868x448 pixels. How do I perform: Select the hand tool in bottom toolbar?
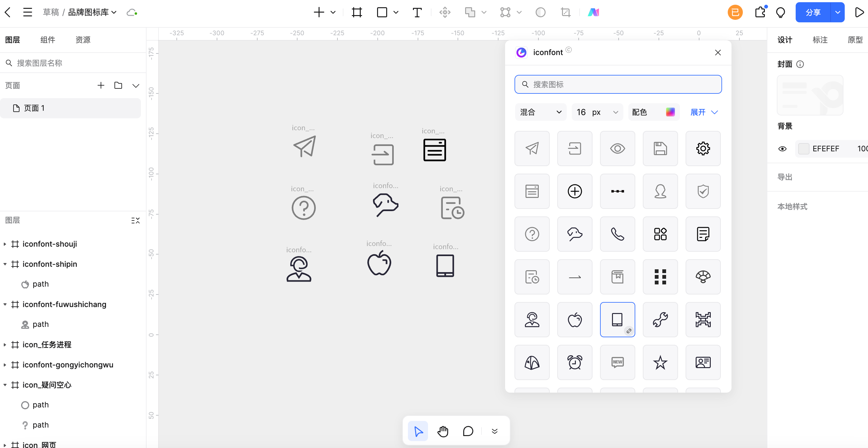443,431
